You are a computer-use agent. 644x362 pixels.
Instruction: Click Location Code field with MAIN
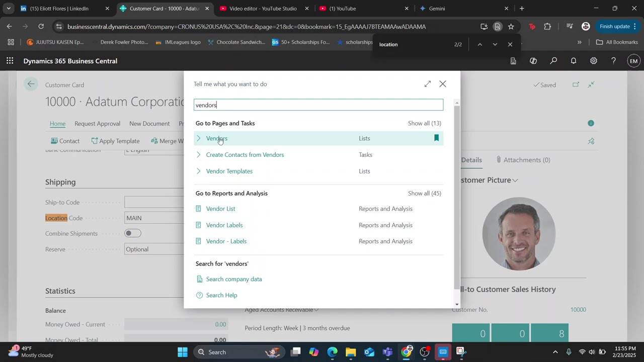pyautogui.click(x=154, y=218)
